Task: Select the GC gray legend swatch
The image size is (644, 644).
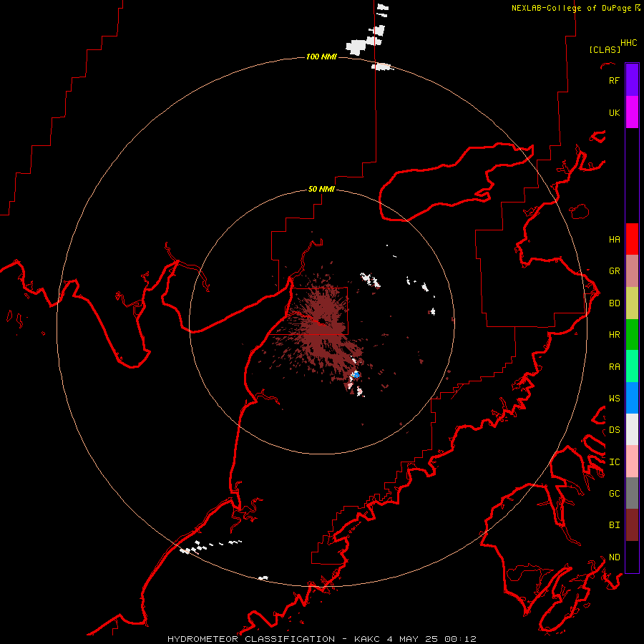Action: [632, 493]
